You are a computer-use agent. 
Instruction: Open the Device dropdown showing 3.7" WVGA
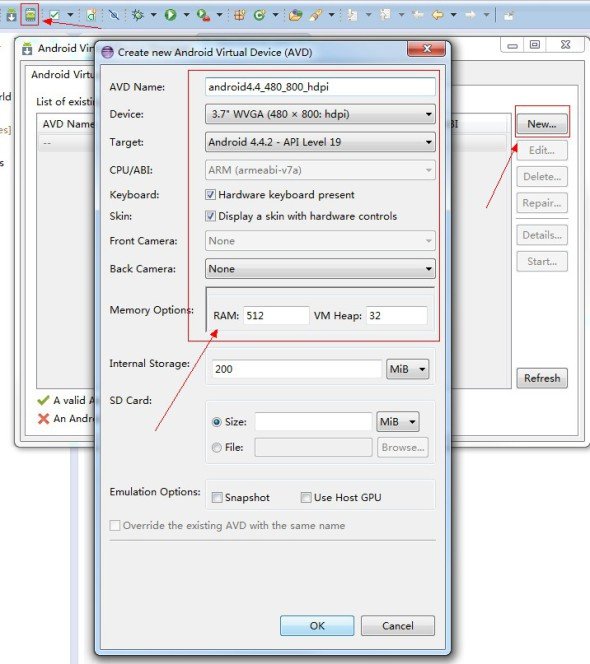320,114
